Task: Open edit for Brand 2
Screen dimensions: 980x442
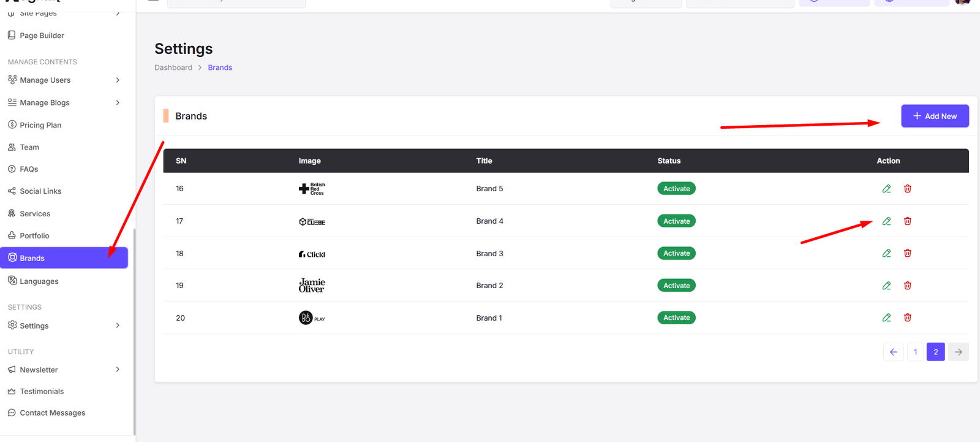Action: click(x=886, y=286)
